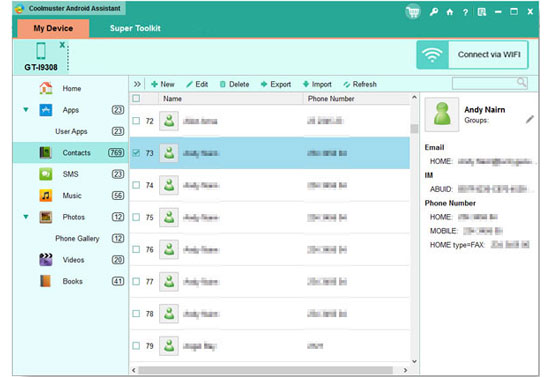Refresh the contacts list
The image size is (550, 377).
(x=360, y=84)
